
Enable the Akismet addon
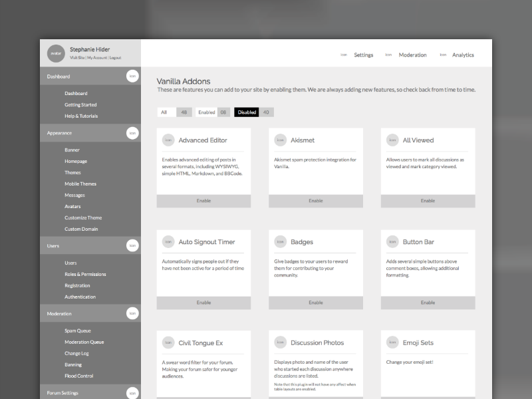tap(315, 200)
